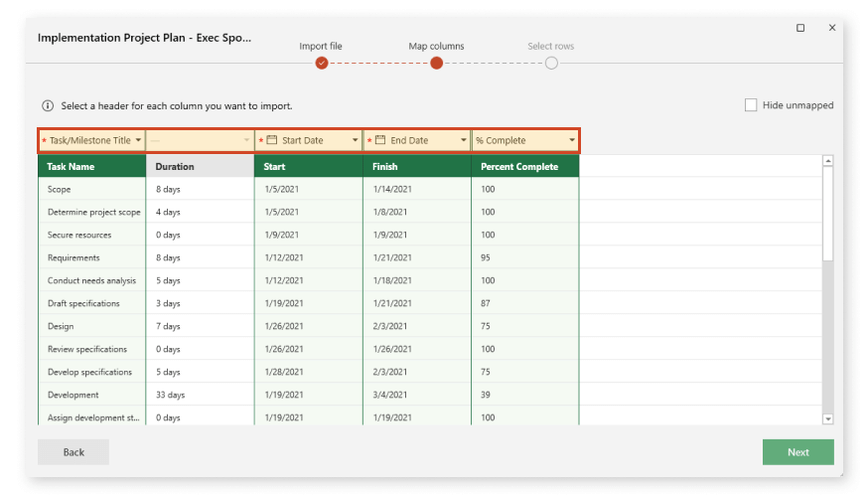Open the Start Date mapping dropdown
Image resolution: width=868 pixels, height=495 pixels.
(x=308, y=140)
